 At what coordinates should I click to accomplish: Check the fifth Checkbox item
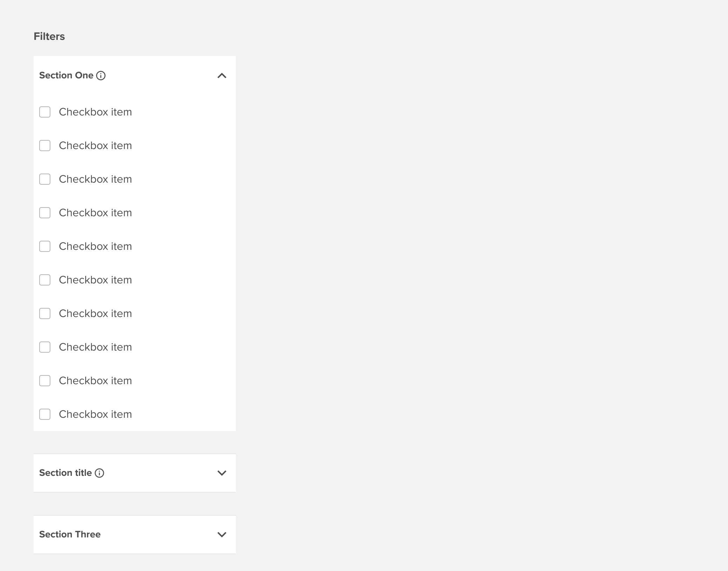point(45,246)
